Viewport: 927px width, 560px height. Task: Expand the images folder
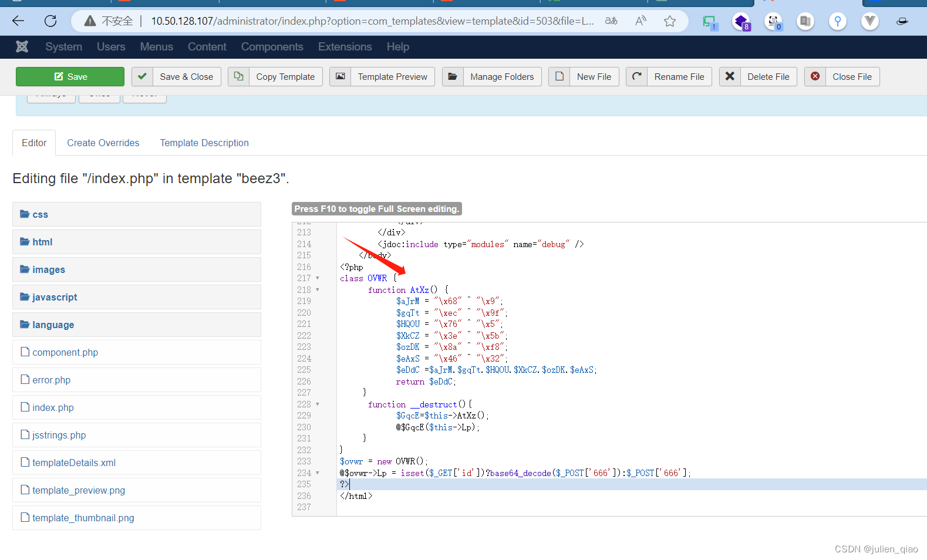point(137,269)
